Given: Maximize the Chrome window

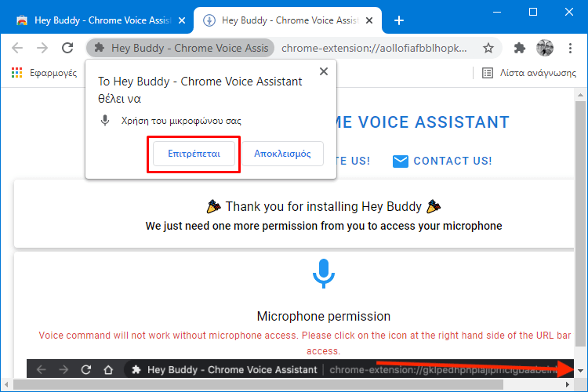Looking at the screenshot, I should (x=533, y=12).
